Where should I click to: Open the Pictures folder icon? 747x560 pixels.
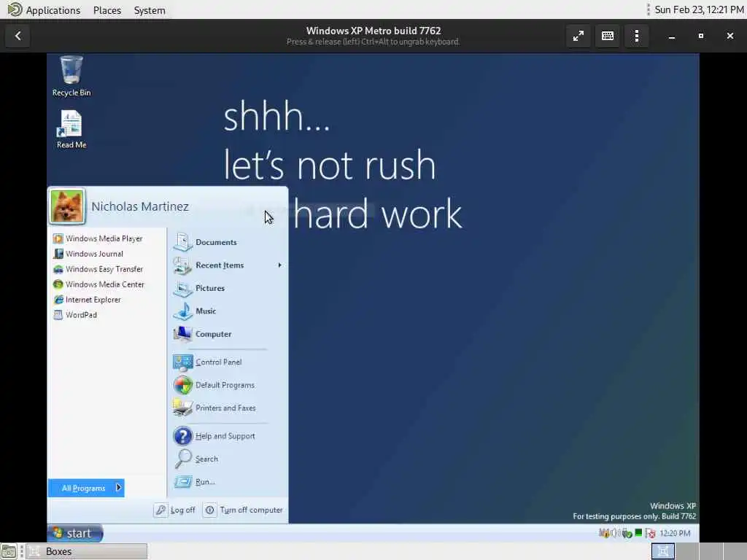tap(182, 288)
